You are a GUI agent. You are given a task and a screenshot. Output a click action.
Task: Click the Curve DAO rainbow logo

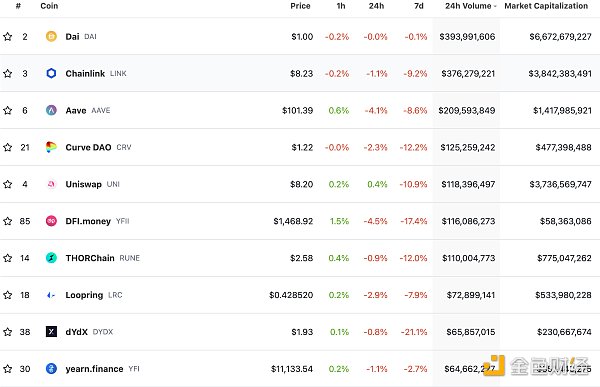coord(51,147)
